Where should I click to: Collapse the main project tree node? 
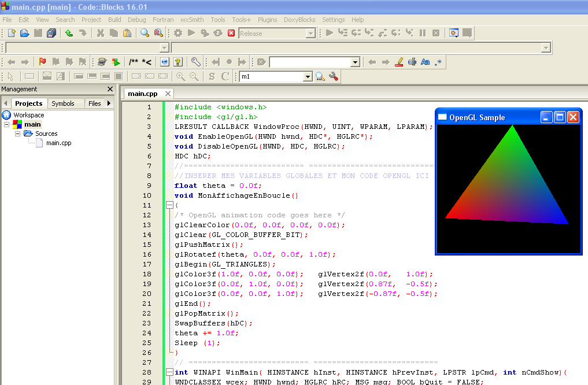tap(7, 124)
